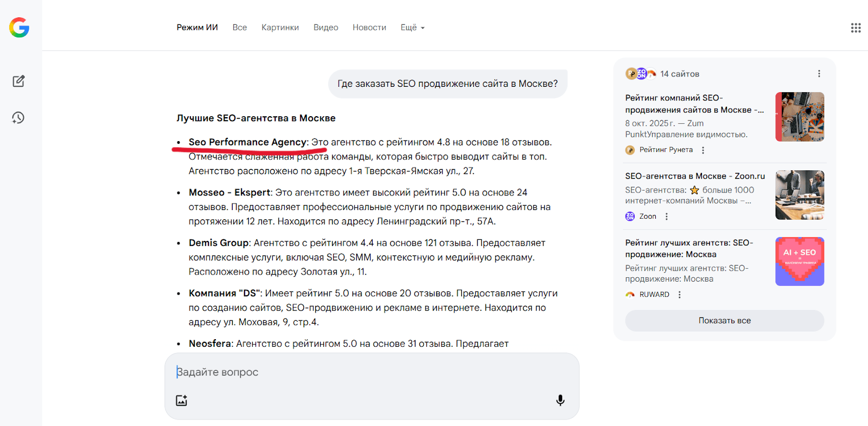Select the Все search tab

[239, 28]
